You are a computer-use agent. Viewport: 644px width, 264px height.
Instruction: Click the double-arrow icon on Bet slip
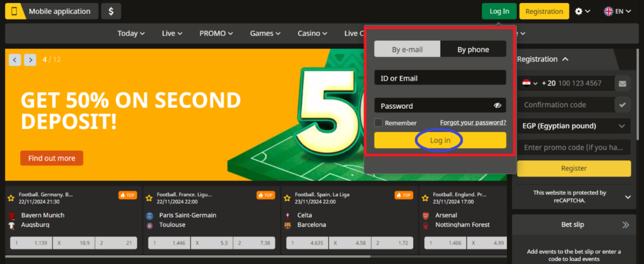tap(625, 224)
